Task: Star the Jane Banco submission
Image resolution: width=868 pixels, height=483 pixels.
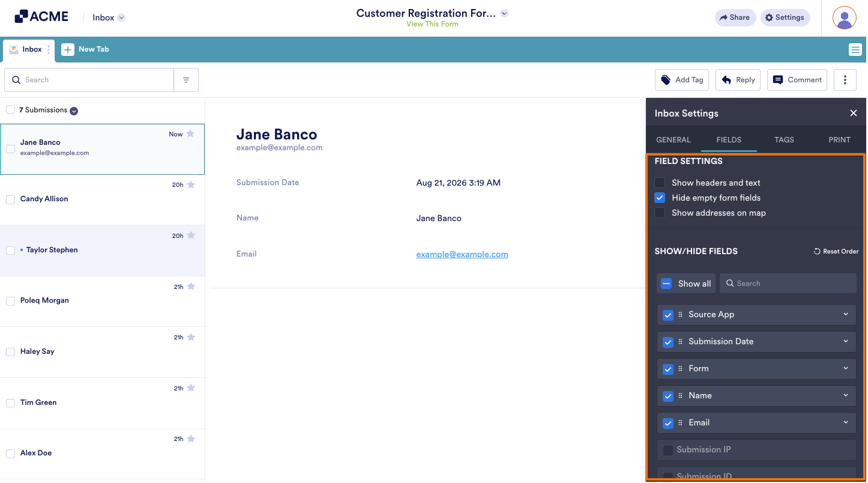Action: tap(190, 134)
